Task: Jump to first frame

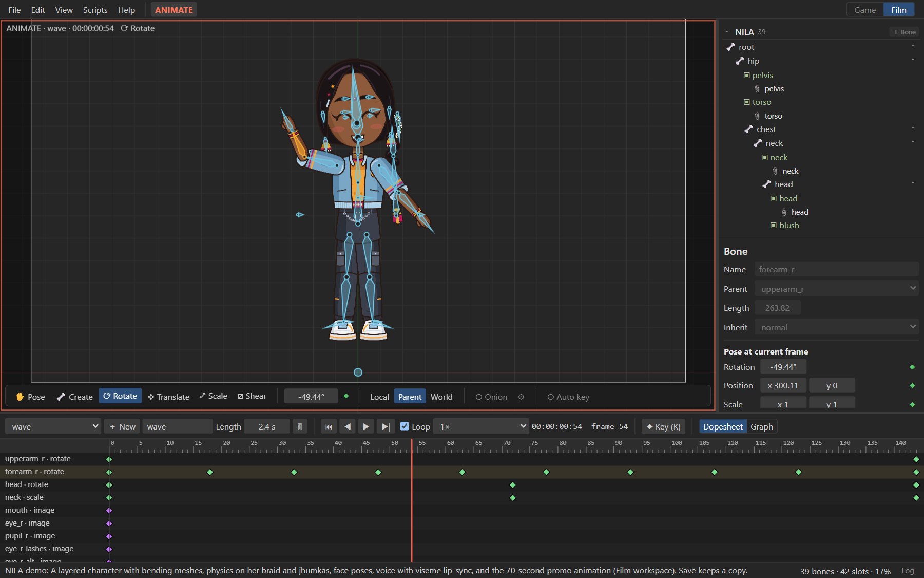Action: [329, 426]
